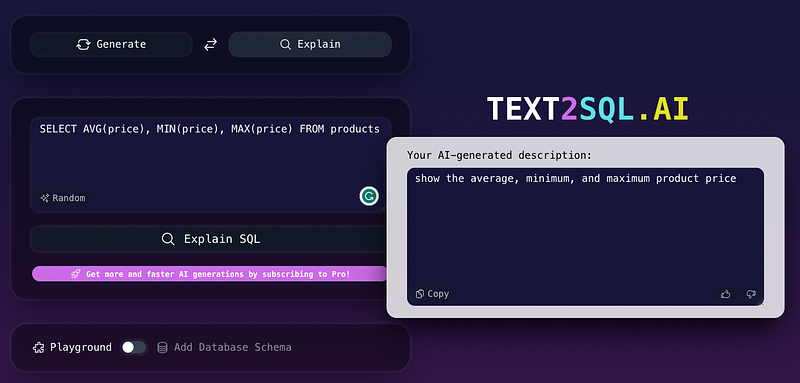This screenshot has width=800, height=383.
Task: Click the Playground puzzle icon
Action: point(38,348)
